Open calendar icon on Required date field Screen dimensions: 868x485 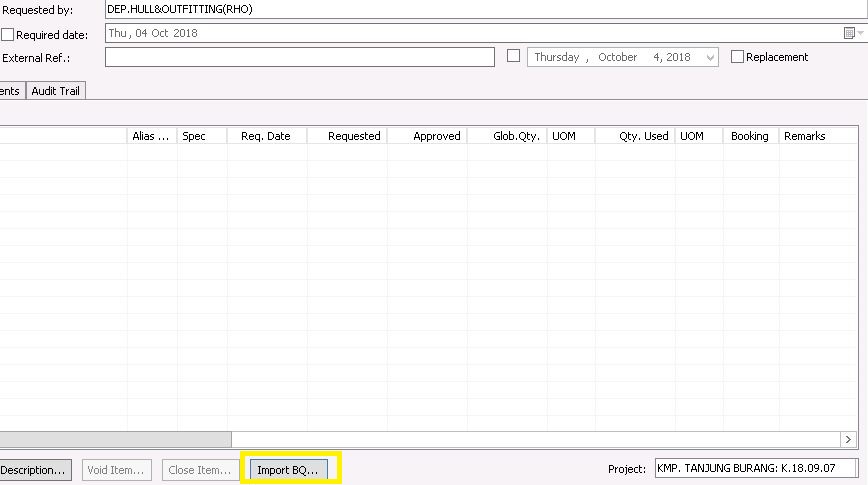849,33
